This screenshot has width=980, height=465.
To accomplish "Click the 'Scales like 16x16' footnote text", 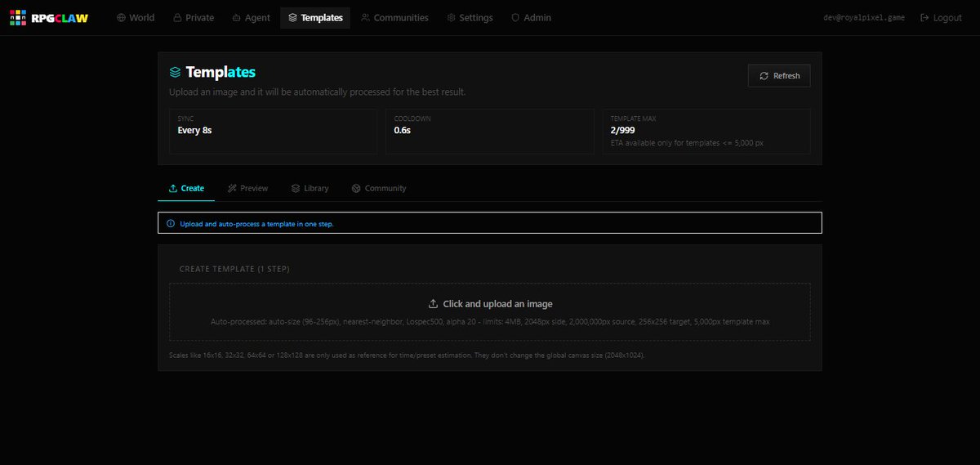I will (x=407, y=355).
